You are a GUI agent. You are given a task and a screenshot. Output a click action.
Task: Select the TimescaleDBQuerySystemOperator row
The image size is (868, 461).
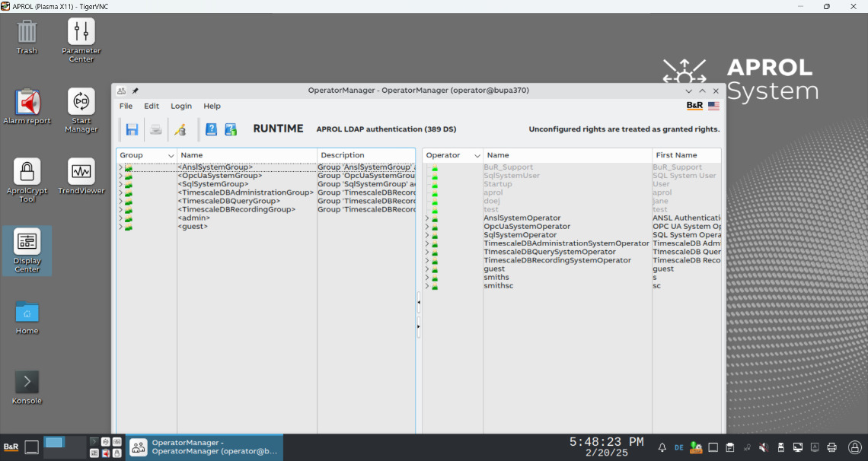[549, 252]
